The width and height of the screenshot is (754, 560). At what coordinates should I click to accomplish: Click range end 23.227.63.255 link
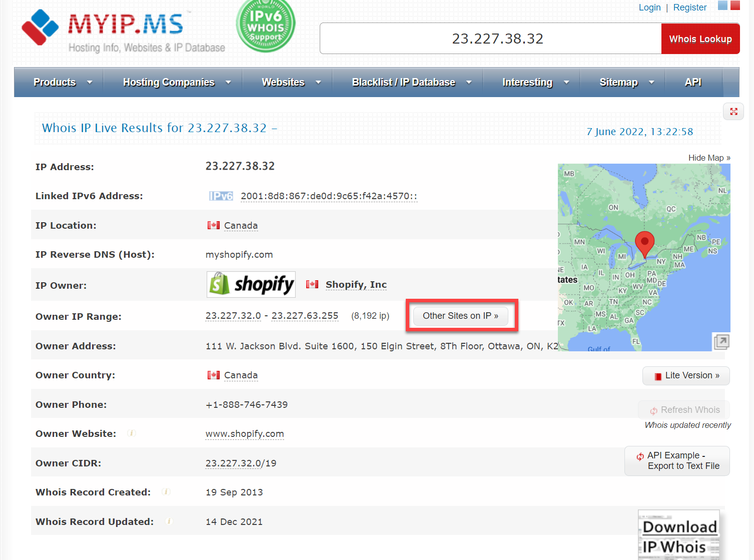pos(305,316)
